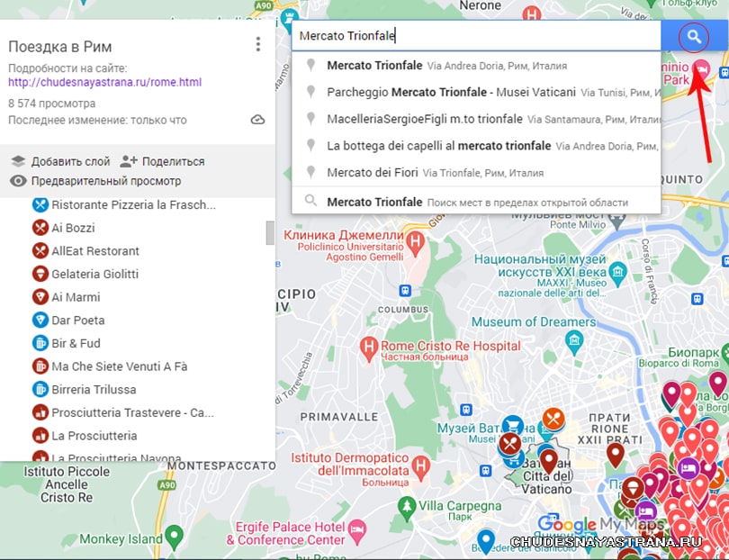Open the chudesnayastrana.ru/rome.html link

pyautogui.click(x=105, y=82)
